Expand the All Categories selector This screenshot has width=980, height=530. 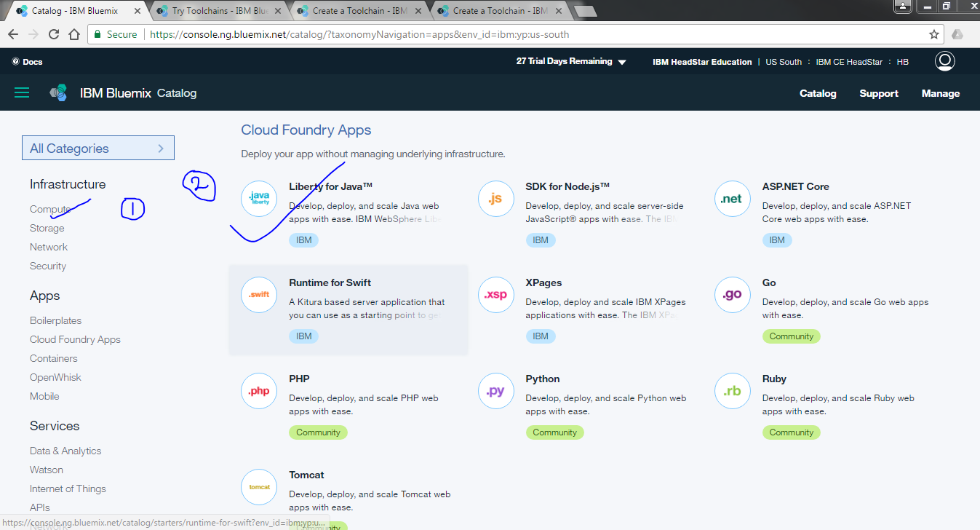pos(98,148)
